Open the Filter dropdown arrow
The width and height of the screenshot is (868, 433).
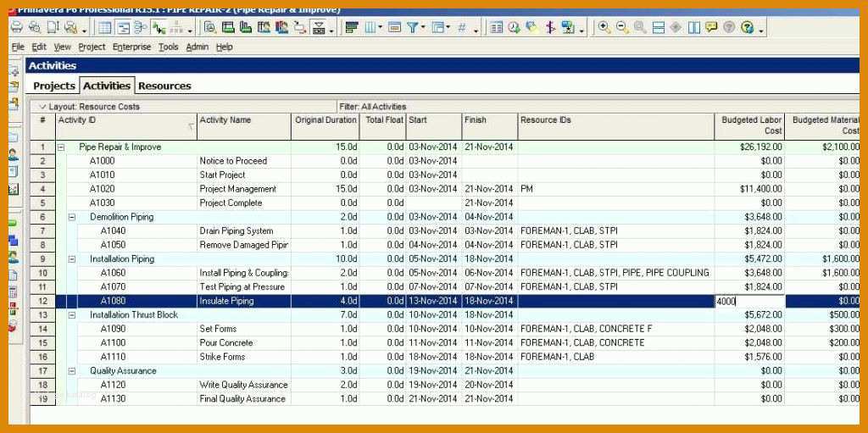click(x=424, y=28)
